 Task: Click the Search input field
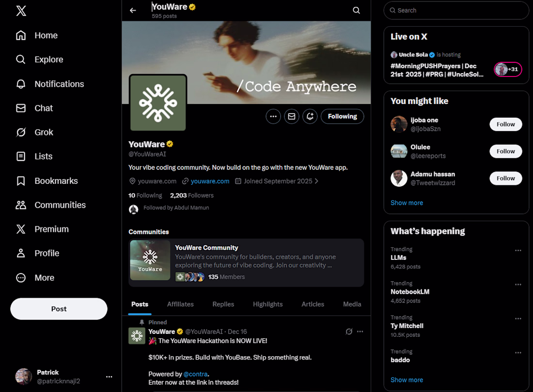(456, 11)
